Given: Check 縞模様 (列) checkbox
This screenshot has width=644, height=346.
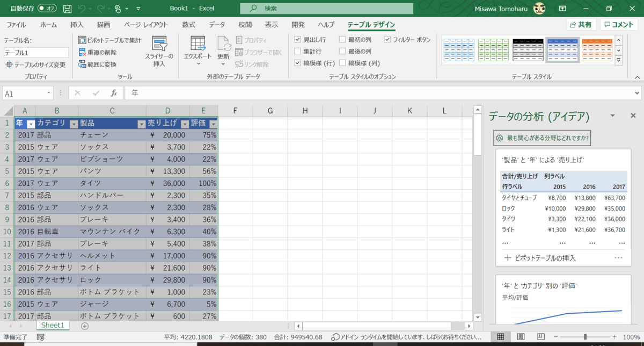Looking at the screenshot, I should coord(342,63).
